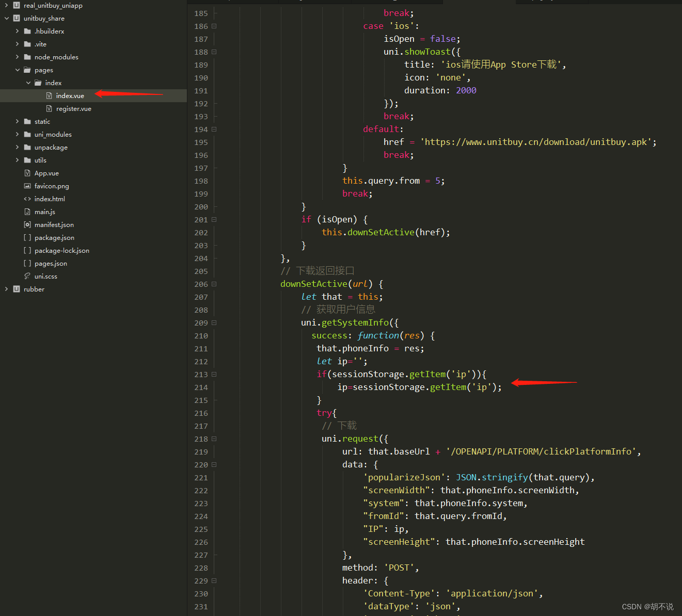Click the package.json bracket icon
The image size is (682, 616).
point(27,237)
